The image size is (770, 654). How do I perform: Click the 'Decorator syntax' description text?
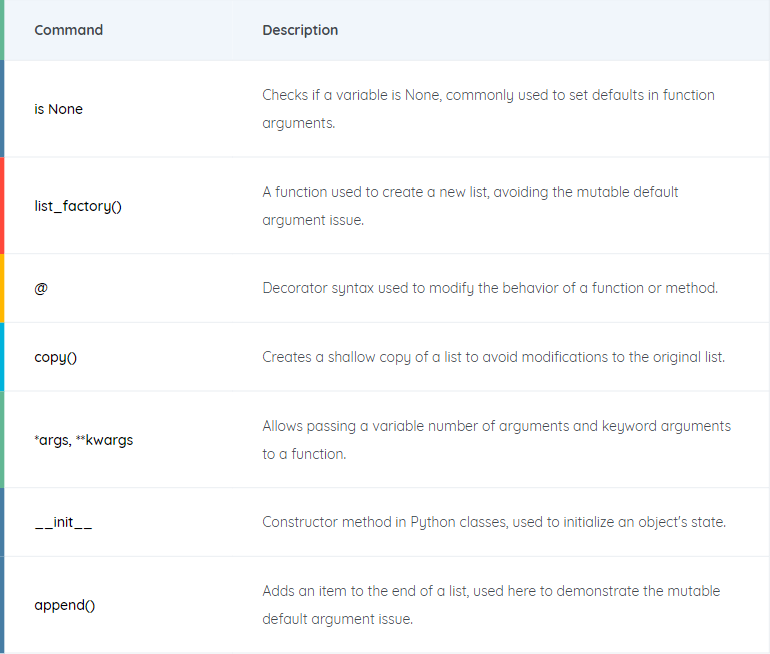[490, 288]
